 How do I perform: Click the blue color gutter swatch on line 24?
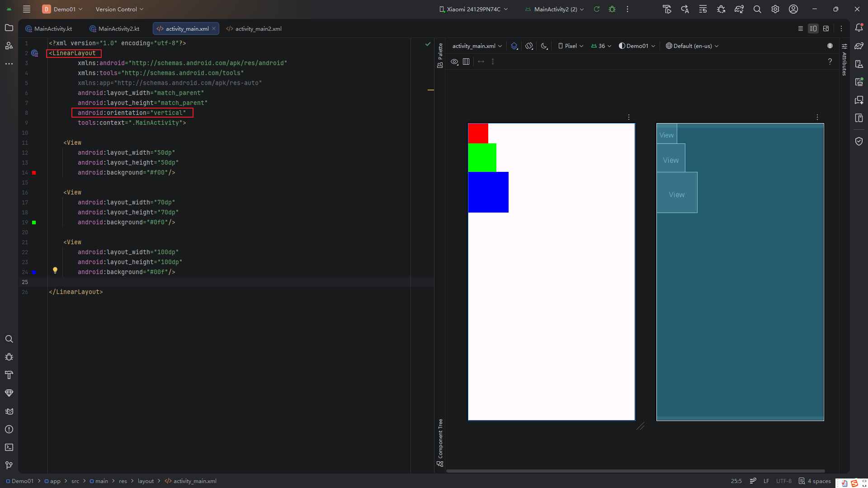[34, 272]
